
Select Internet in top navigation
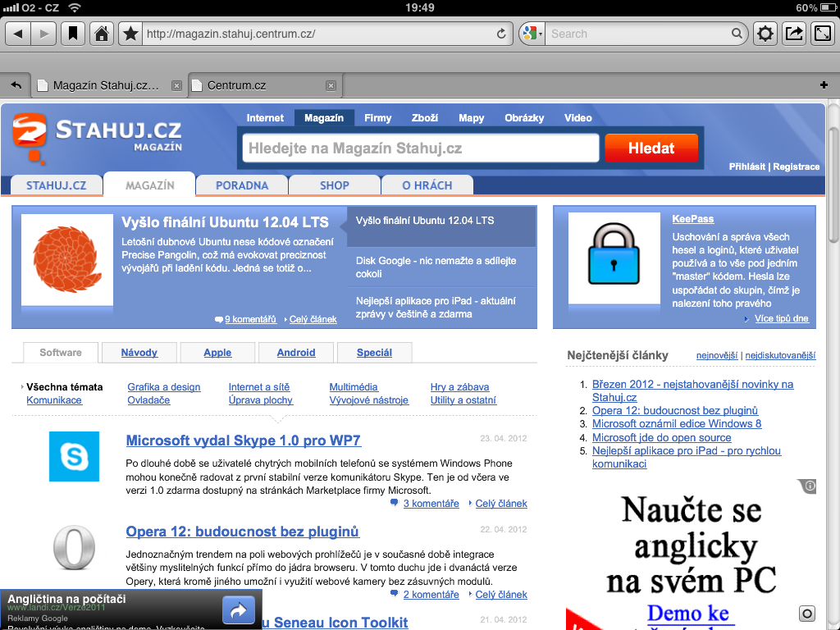(x=265, y=118)
